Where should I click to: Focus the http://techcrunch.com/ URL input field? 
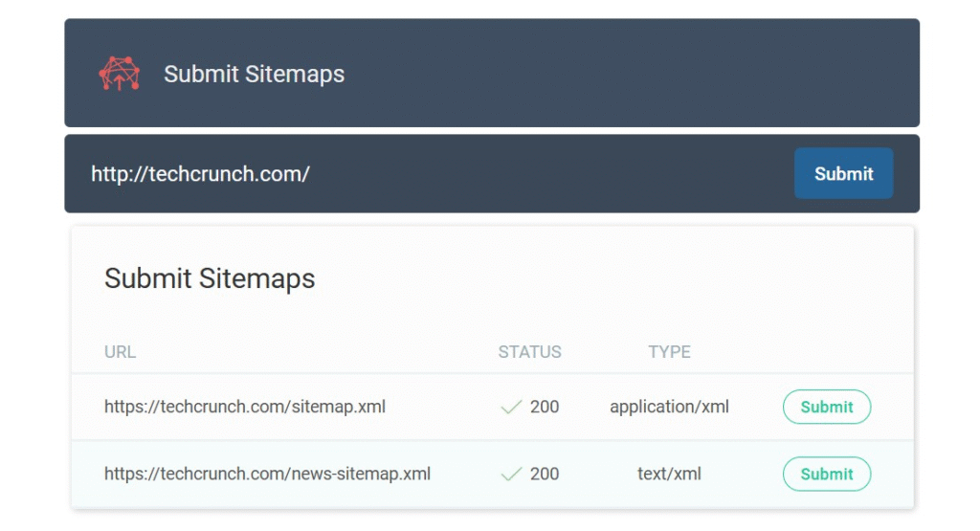coord(432,174)
